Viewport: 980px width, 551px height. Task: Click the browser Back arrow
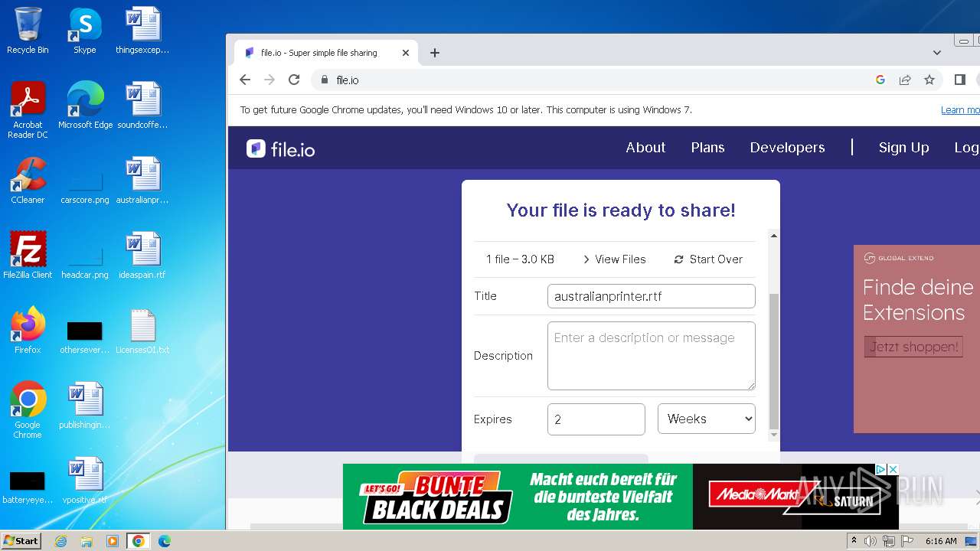245,80
